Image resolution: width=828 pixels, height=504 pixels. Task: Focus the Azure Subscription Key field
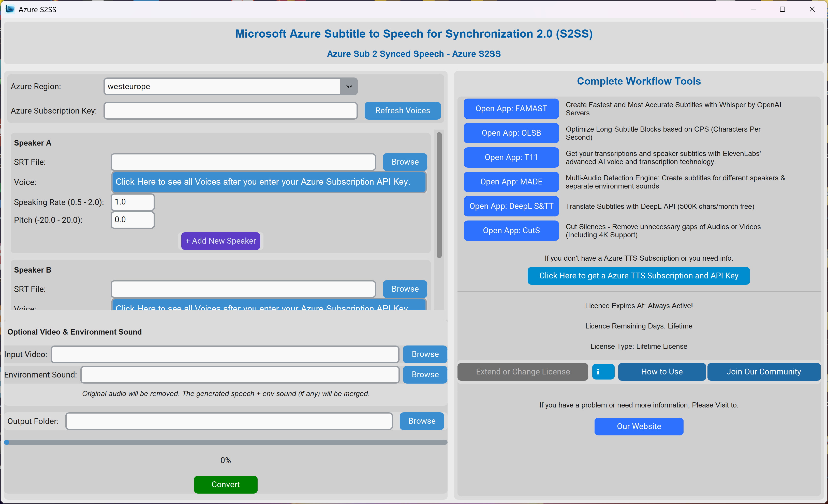coord(230,111)
